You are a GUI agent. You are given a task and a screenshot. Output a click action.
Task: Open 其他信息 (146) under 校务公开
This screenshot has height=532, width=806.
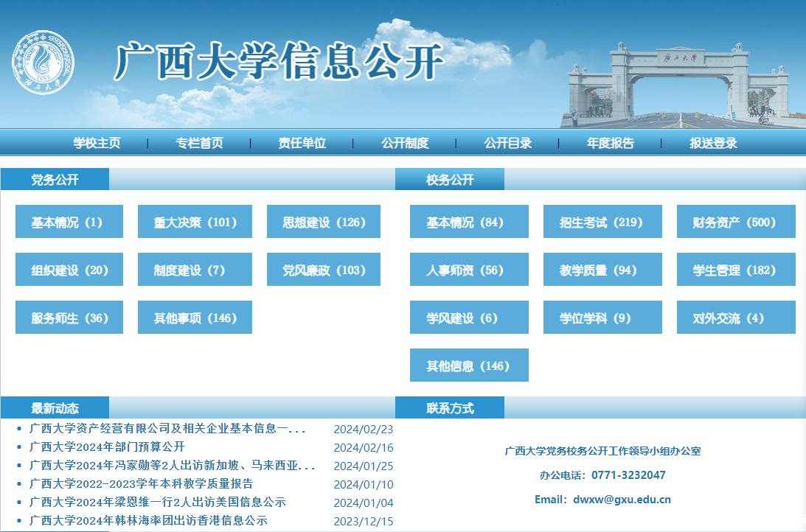469,365
